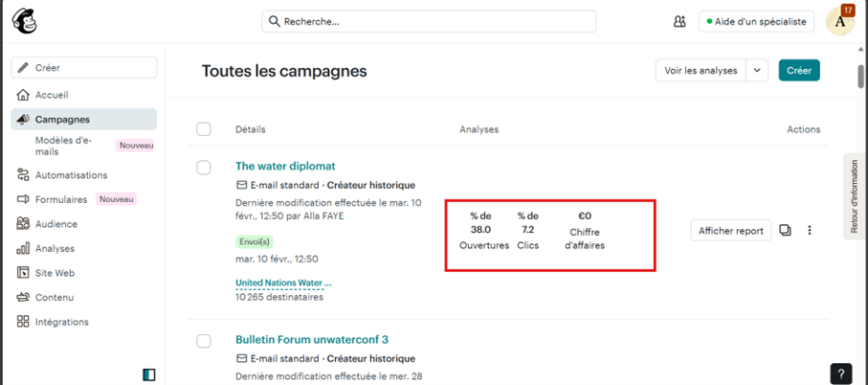Click the help question mark button

(x=839, y=374)
